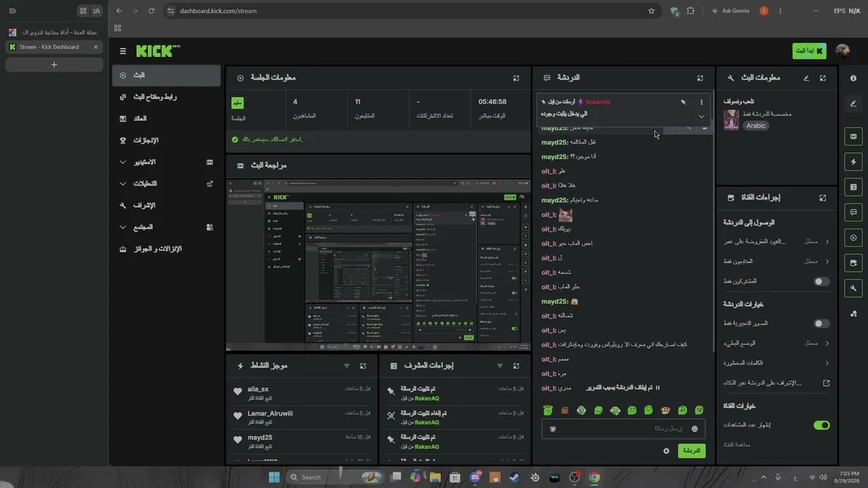
Task: Open followers-only (المتابعون فقط) setting
Action: (x=776, y=261)
